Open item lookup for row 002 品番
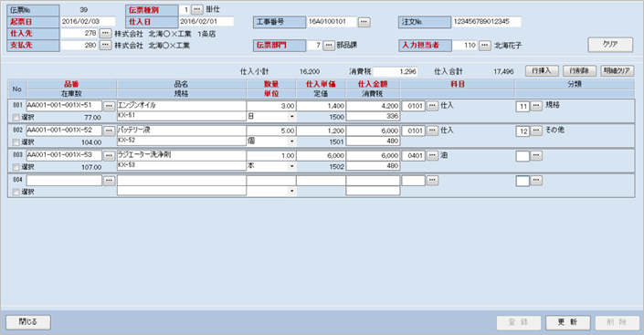Screen dimensions: 644x335 (x=109, y=131)
